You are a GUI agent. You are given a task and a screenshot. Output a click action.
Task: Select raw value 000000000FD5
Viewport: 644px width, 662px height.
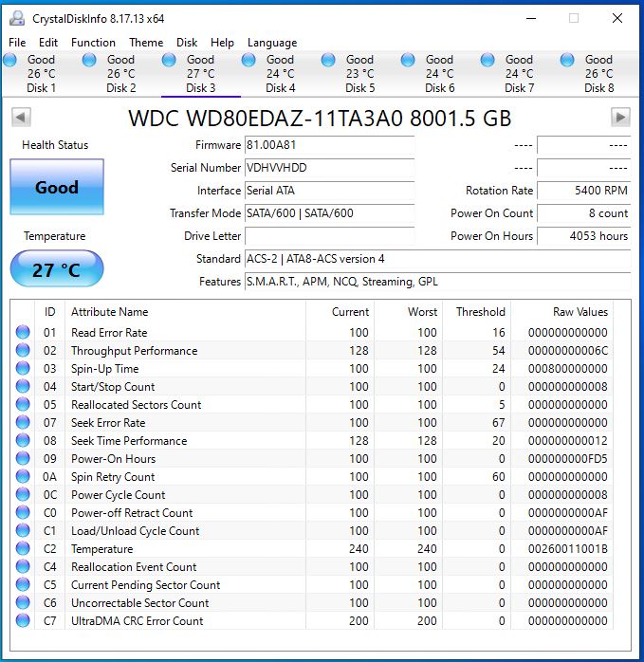click(x=567, y=458)
